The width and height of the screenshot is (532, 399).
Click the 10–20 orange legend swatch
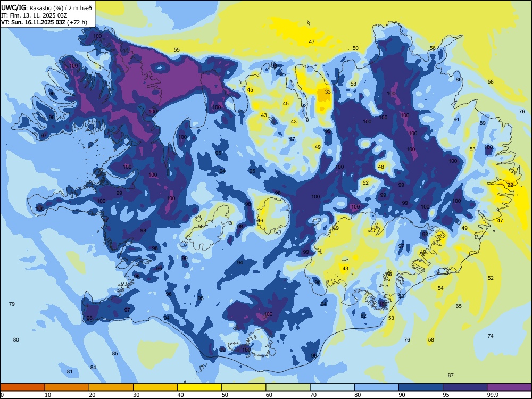67,387
